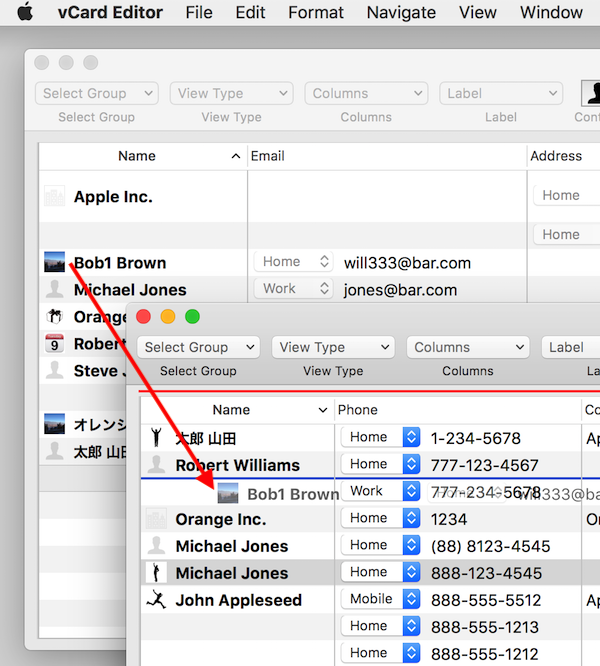Image resolution: width=600 pixels, height=666 pixels.
Task: Click Orange Inc. company building icon in front window
Action: click(x=156, y=518)
